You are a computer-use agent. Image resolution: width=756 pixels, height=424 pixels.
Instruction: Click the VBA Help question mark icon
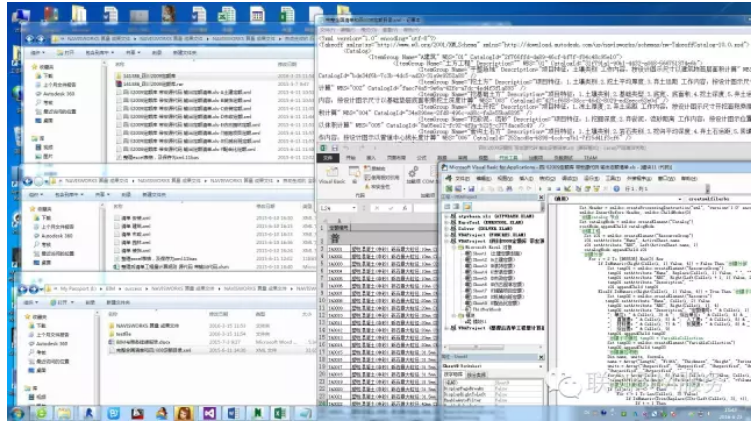(x=616, y=189)
